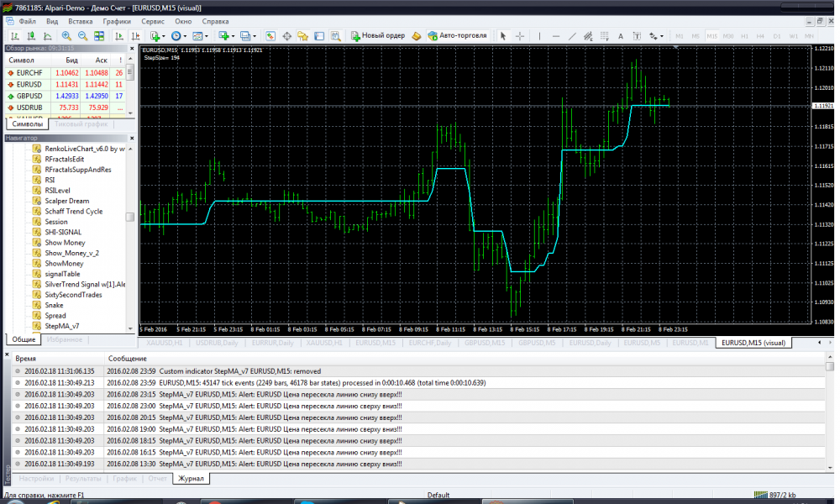The height and width of the screenshot is (504, 840).
Task: Open the templates dropdown
Action: pyautogui.click(x=207, y=36)
